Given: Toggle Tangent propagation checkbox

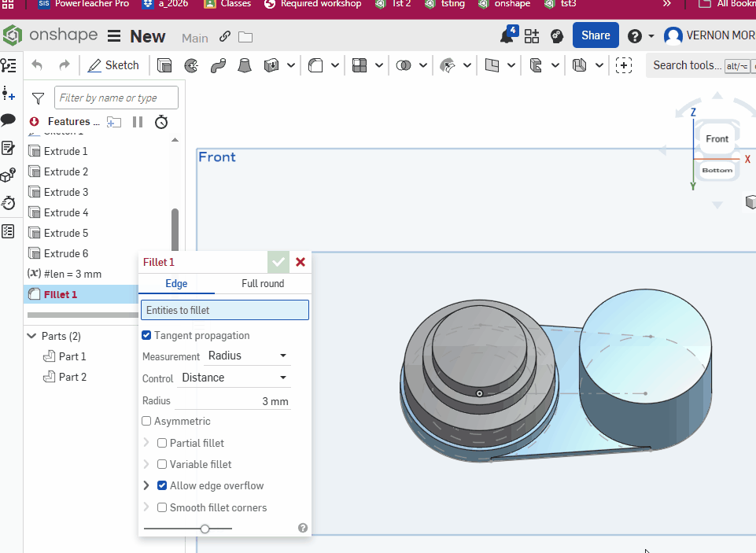Looking at the screenshot, I should pos(146,335).
